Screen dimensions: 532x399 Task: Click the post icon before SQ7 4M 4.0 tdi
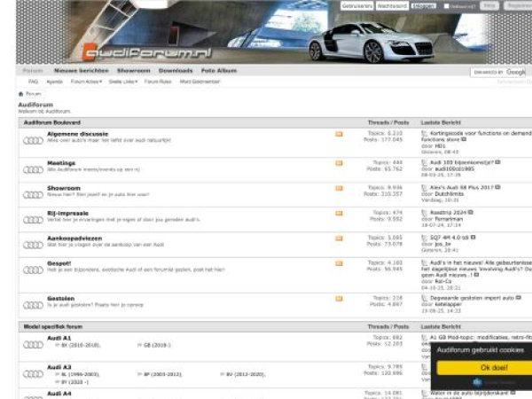tap(424, 238)
